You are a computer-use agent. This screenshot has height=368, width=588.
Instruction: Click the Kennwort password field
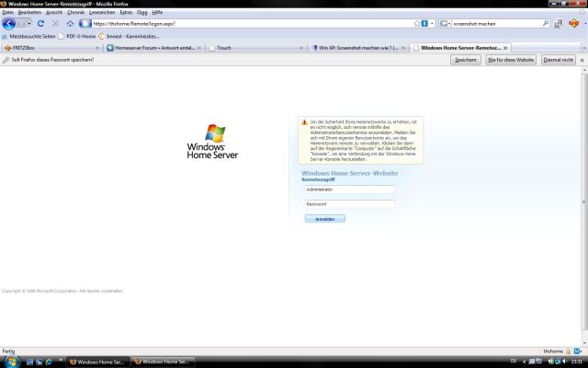point(349,204)
